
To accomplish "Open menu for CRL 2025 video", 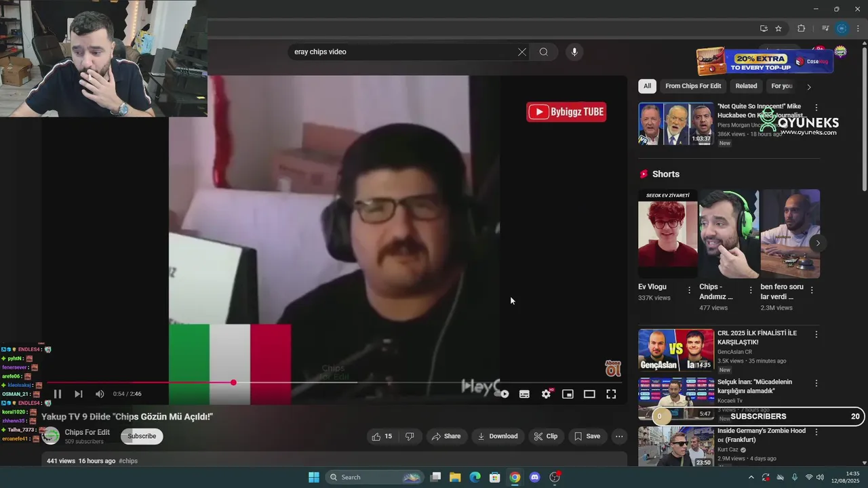I will pyautogui.click(x=816, y=334).
